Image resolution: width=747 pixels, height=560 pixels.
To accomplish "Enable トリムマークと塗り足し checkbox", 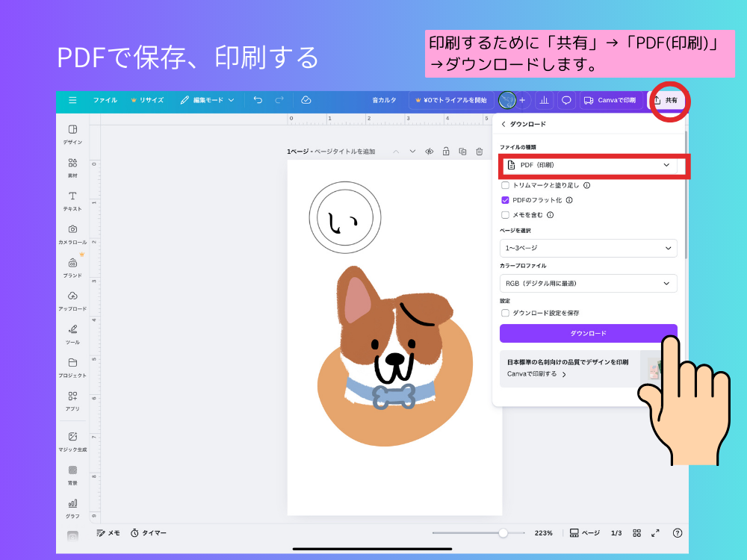I will click(505, 184).
